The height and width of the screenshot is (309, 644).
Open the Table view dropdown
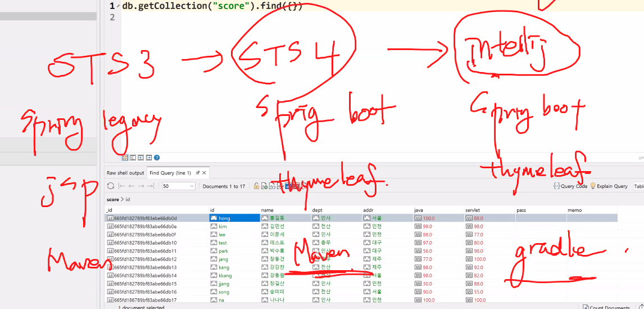[x=638, y=186]
